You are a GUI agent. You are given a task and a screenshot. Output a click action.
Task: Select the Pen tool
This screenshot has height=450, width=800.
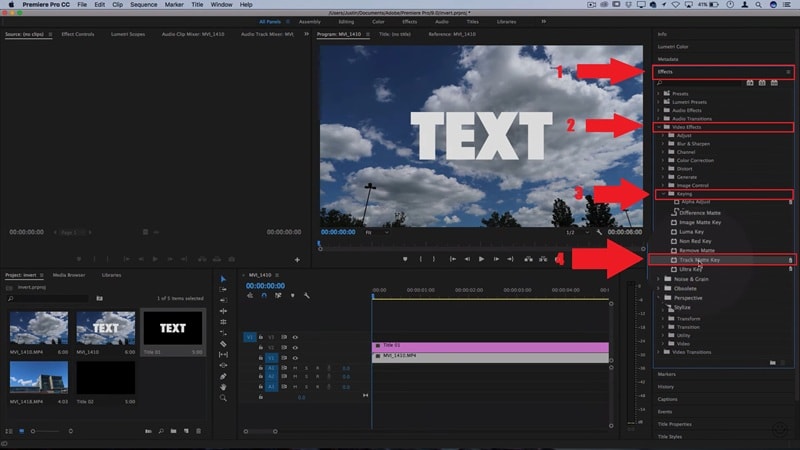(223, 377)
